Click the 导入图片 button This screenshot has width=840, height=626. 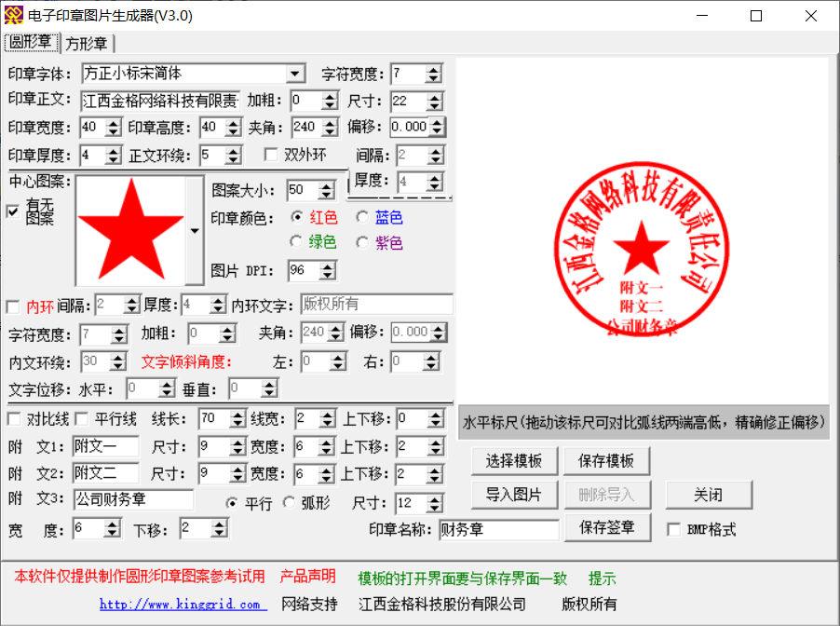[514, 494]
